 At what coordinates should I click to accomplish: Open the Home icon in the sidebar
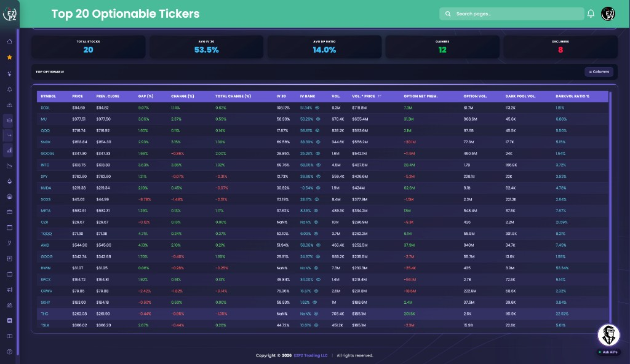click(10, 42)
